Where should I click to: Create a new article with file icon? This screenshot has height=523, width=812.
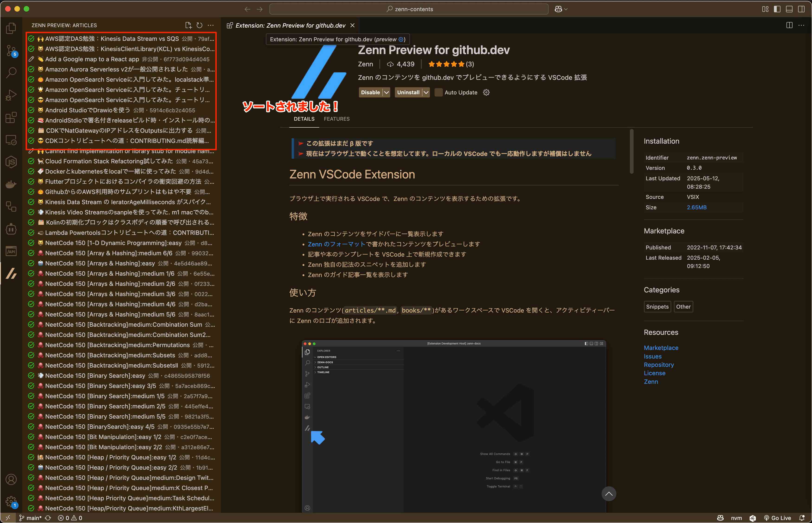pos(188,26)
